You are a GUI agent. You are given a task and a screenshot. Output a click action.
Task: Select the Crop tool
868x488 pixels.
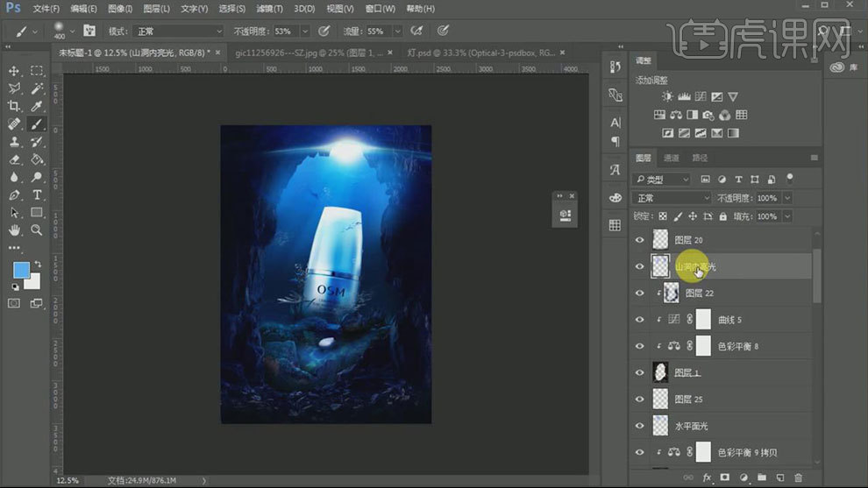[14, 106]
